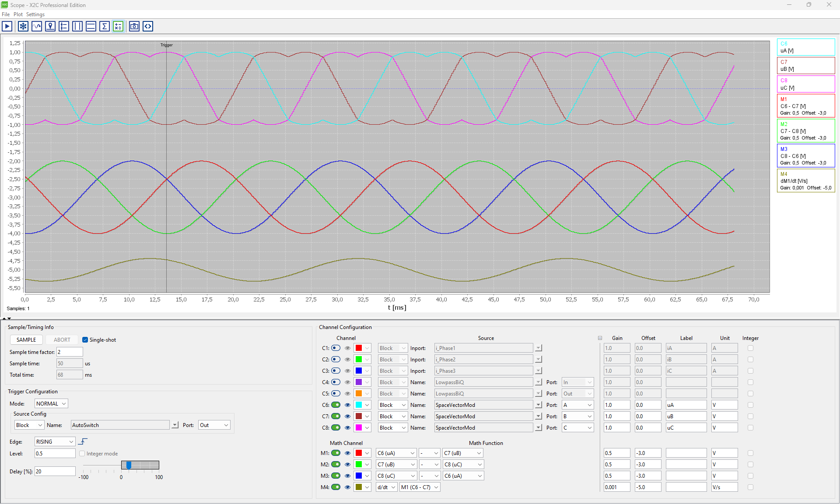Hide math channel M1 eye icon

pos(347,453)
